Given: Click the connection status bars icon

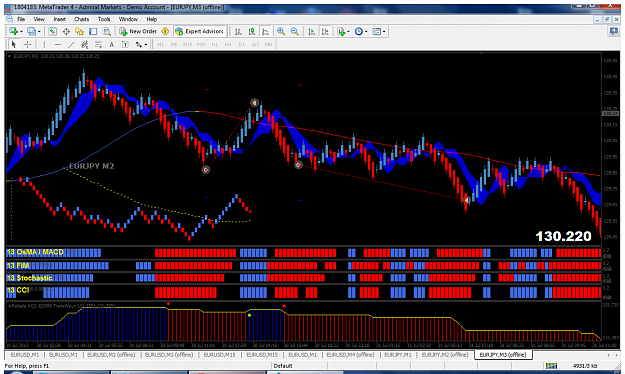Looking at the screenshot, I should pyautogui.click(x=552, y=366).
